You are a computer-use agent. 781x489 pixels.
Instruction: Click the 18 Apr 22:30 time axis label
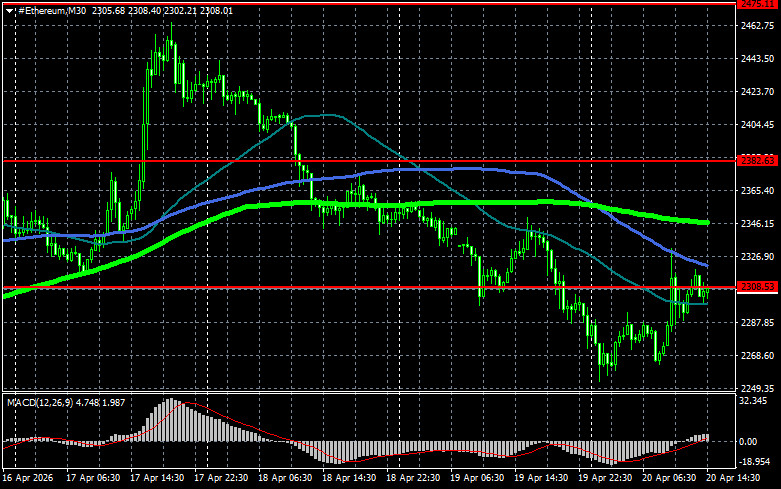point(413,478)
